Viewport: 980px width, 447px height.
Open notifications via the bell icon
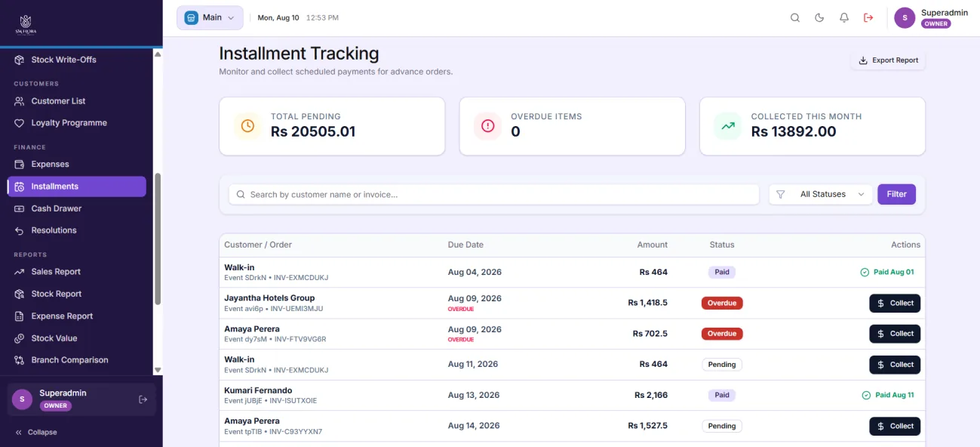[844, 18]
